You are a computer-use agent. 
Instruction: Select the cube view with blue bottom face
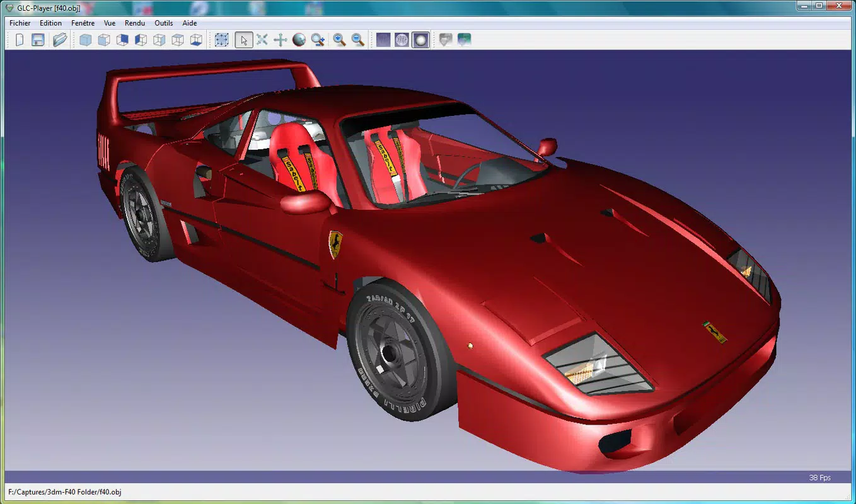pos(197,40)
